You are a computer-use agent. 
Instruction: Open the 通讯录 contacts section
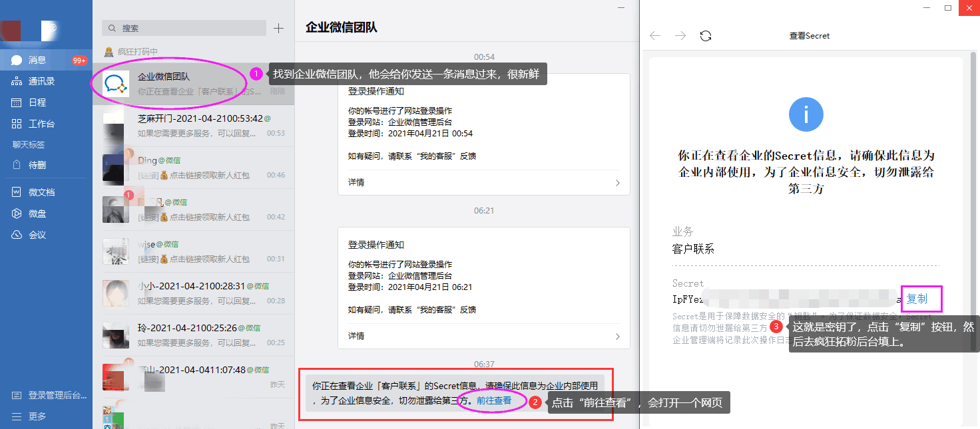point(45,81)
